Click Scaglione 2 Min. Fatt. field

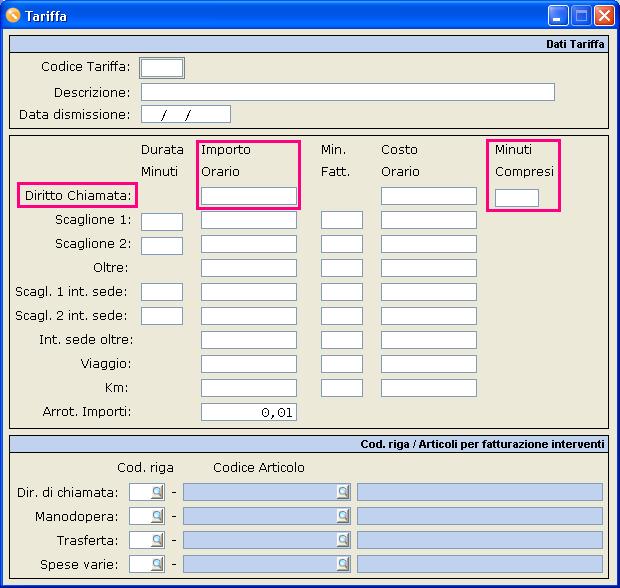[x=342, y=244]
